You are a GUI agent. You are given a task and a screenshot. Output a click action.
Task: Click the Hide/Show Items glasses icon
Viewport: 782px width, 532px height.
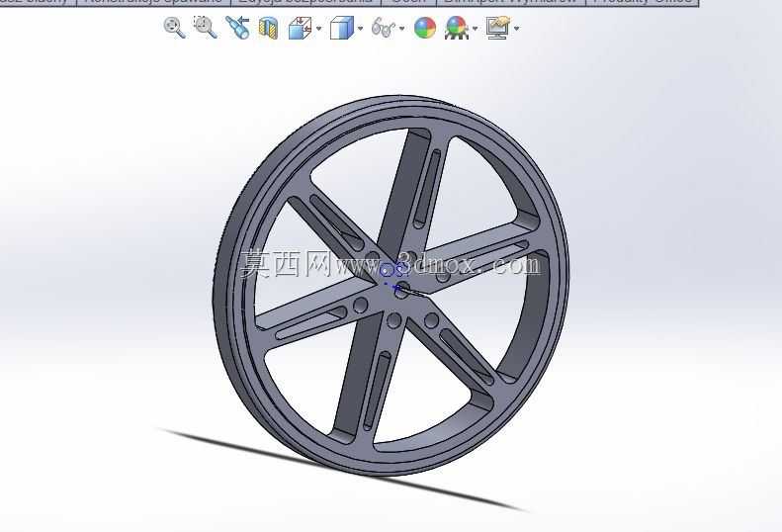pos(384,28)
